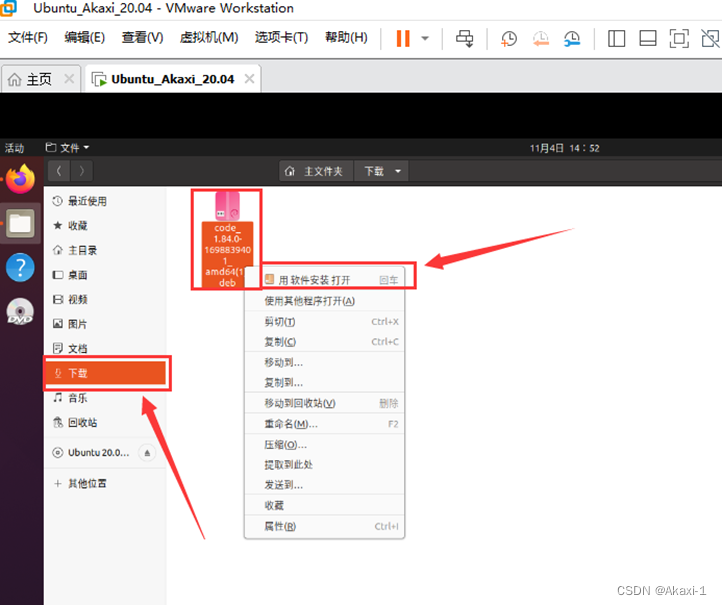The width and height of the screenshot is (722, 605).
Task: Open the Help icon in the dock
Action: (20, 267)
